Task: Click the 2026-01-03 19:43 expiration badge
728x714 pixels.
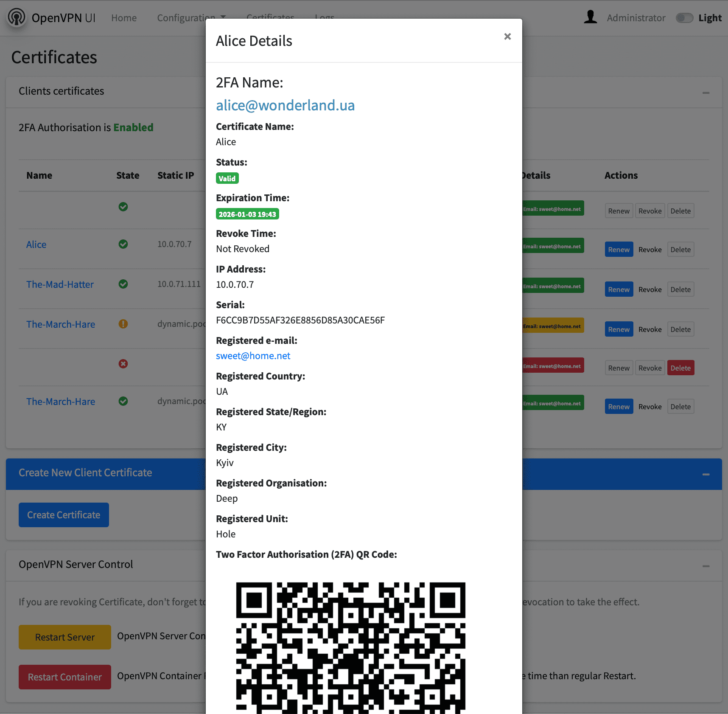Action: (247, 214)
